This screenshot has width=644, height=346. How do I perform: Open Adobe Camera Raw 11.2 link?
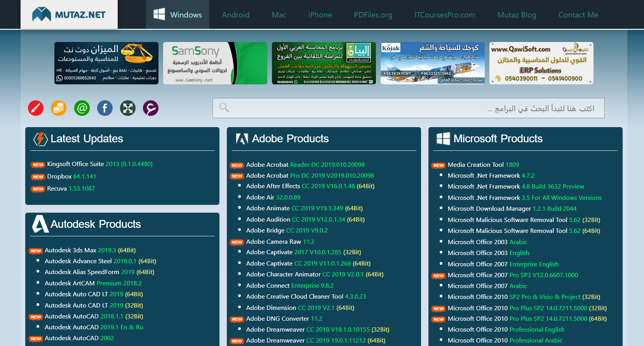pyautogui.click(x=280, y=242)
